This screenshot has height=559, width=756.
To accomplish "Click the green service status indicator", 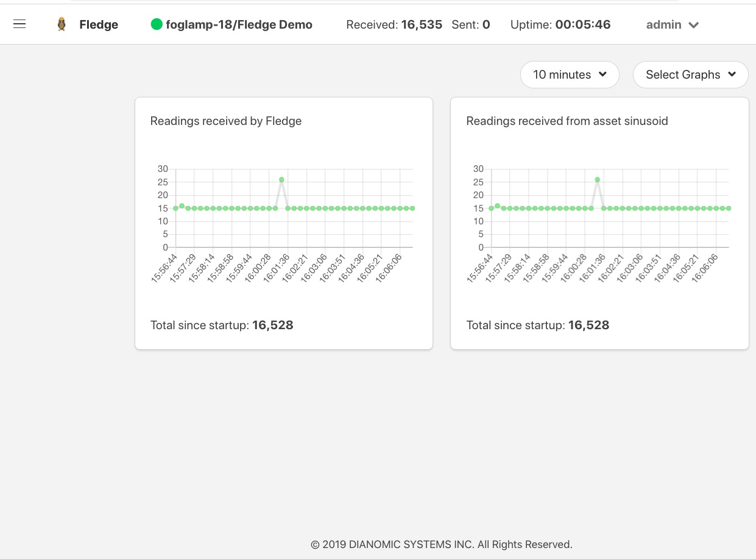I will [157, 24].
